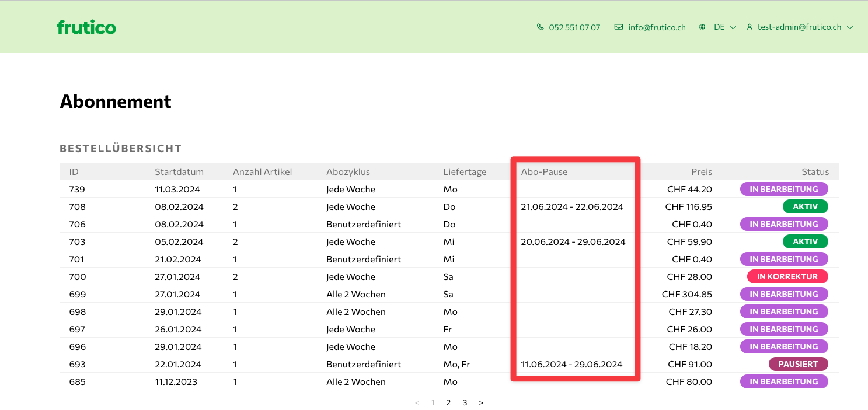Click the Startdatum column header

179,171
